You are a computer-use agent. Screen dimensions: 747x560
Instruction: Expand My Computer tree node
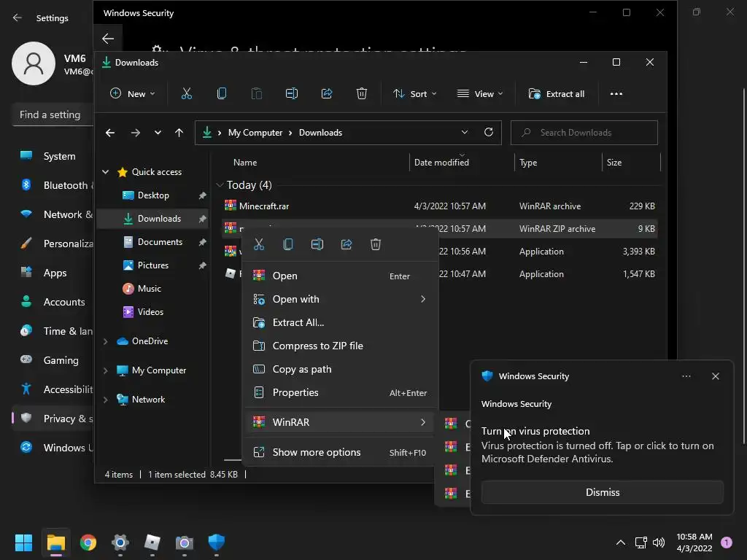click(x=105, y=370)
